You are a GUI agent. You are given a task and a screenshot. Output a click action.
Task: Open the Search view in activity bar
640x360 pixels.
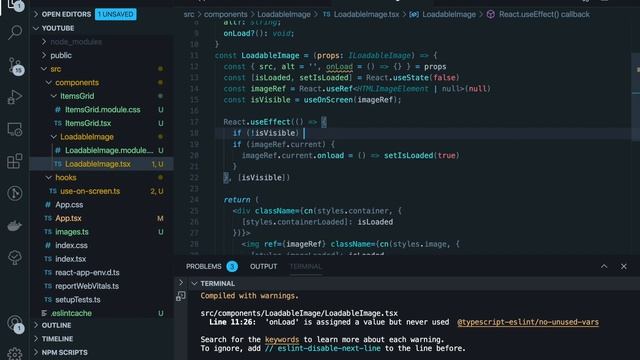click(15, 32)
